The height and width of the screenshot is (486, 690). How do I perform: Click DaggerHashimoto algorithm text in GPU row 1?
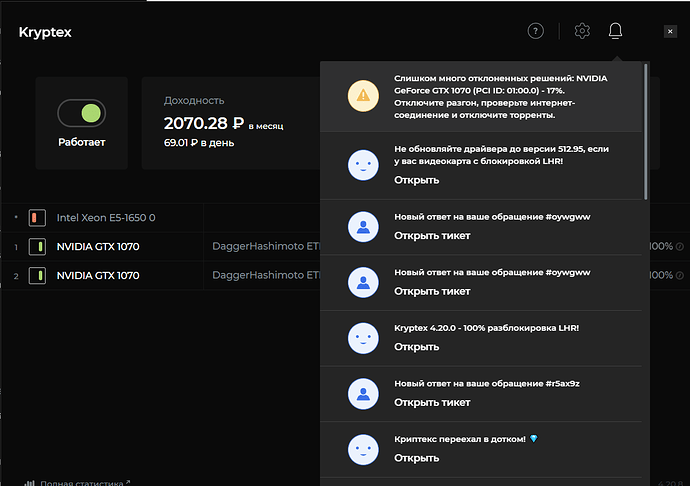click(x=266, y=246)
